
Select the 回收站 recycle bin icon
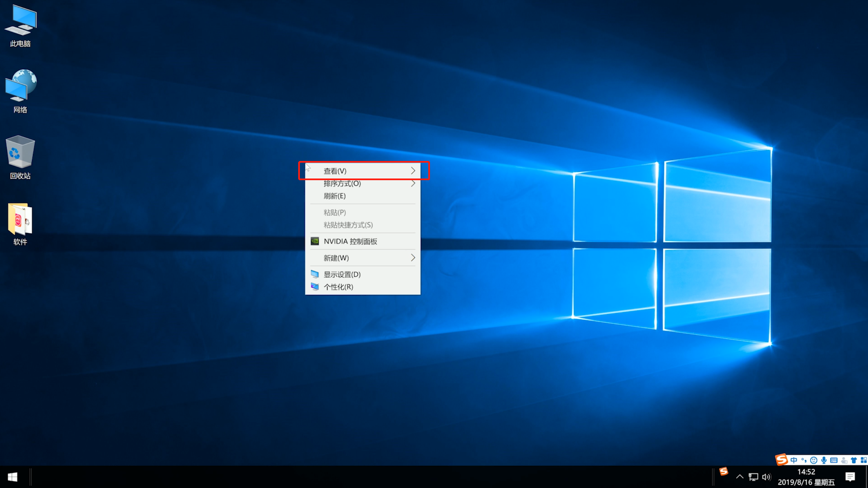point(20,157)
